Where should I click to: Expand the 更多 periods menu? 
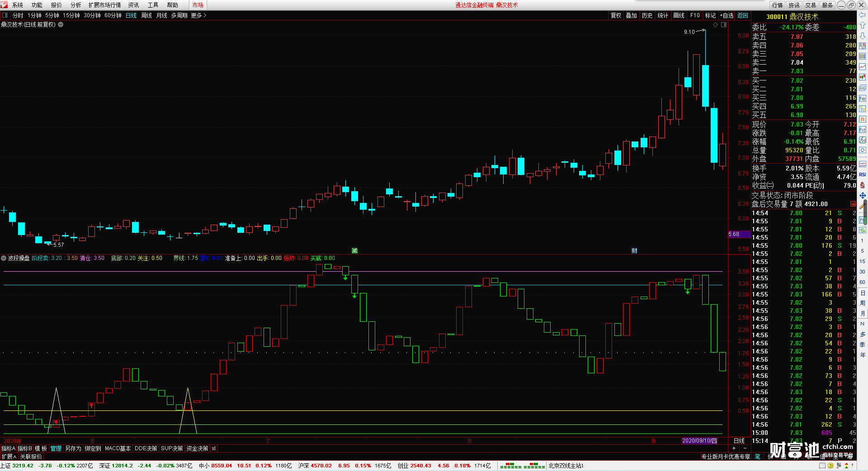(198, 15)
